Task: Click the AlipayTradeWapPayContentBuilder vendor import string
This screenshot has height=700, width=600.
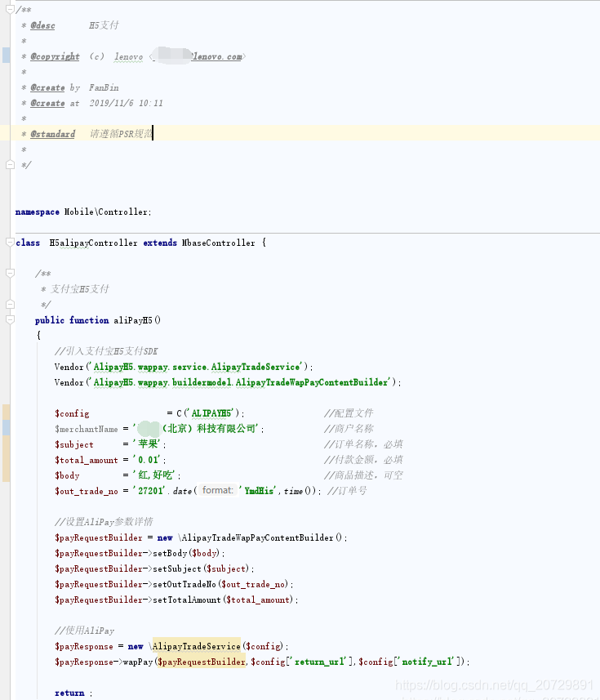Action: coord(241,382)
